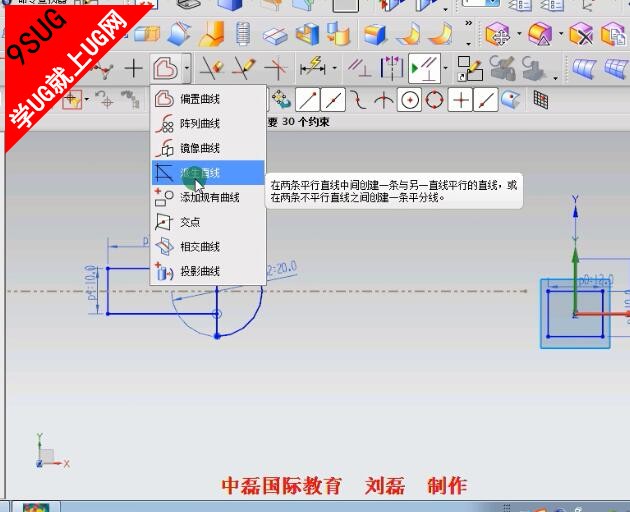Toggle the Intersection snap option
The image size is (630, 512).
[384, 99]
